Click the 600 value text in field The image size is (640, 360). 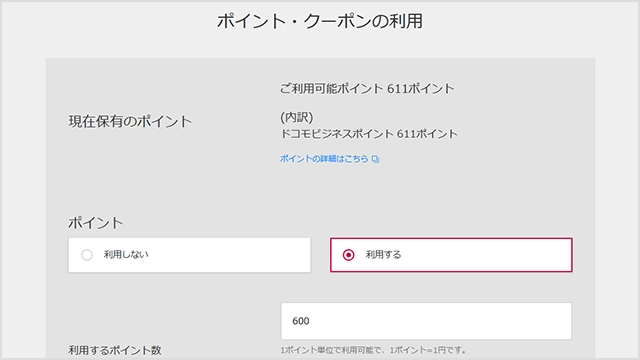(301, 321)
